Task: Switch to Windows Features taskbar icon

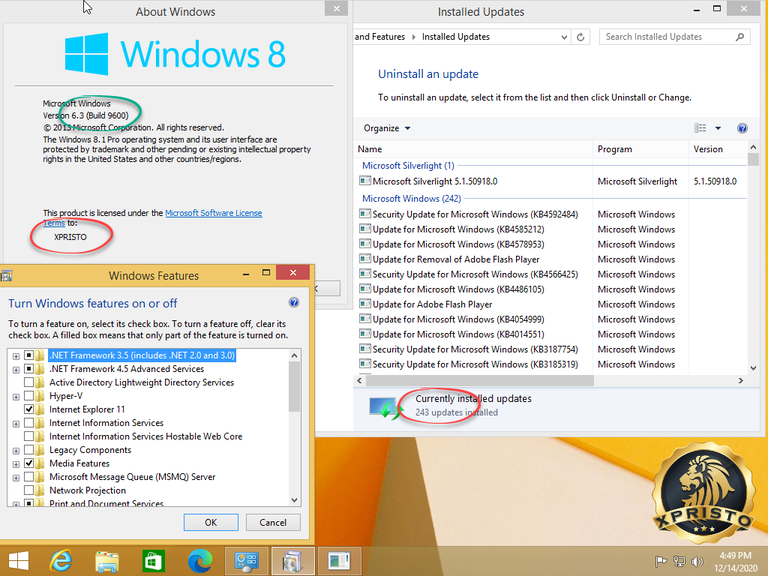Action: click(292, 561)
